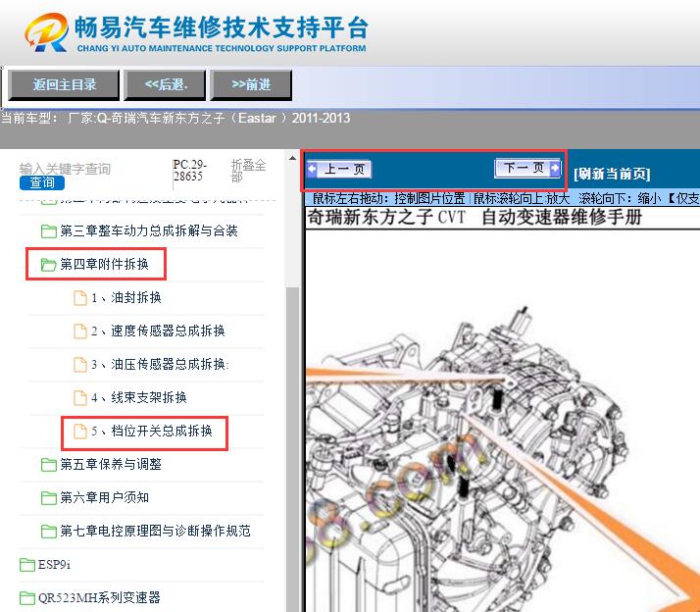Screen dimensions: 700x612
Task: Click the PC.29-28635 label
Action: (189, 171)
